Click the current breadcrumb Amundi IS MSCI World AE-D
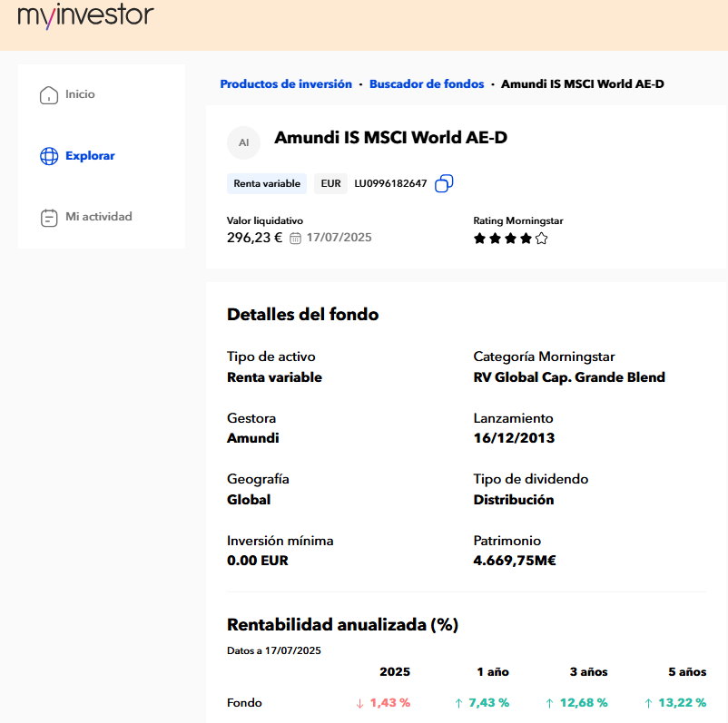728x723 pixels. click(583, 84)
